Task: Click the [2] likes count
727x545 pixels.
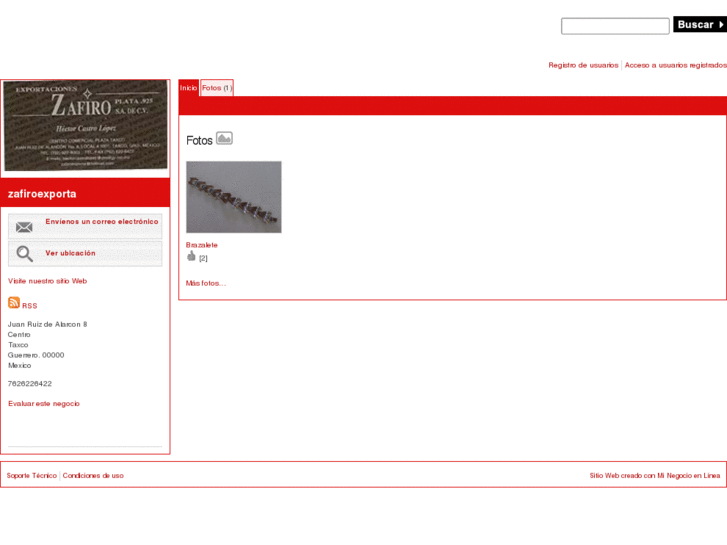Action: (x=203, y=259)
